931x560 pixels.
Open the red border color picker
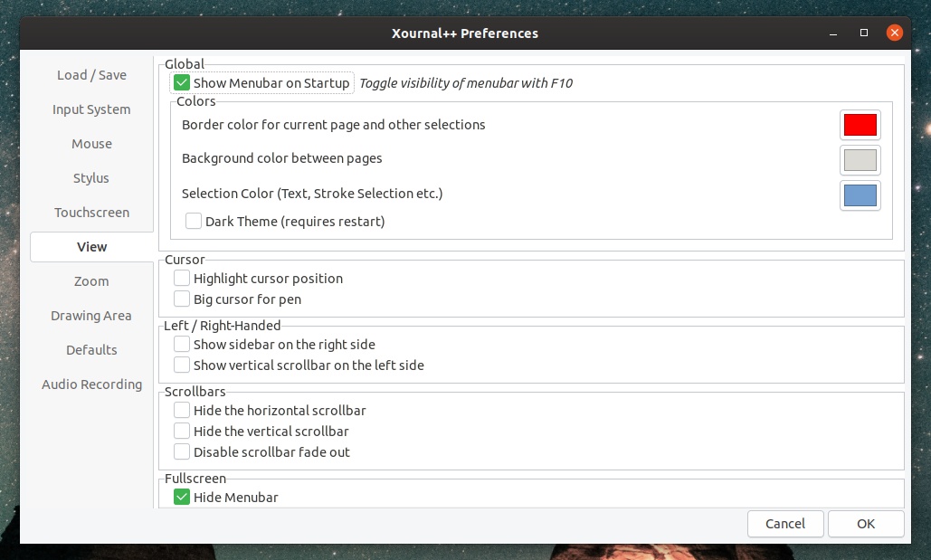pyautogui.click(x=860, y=124)
